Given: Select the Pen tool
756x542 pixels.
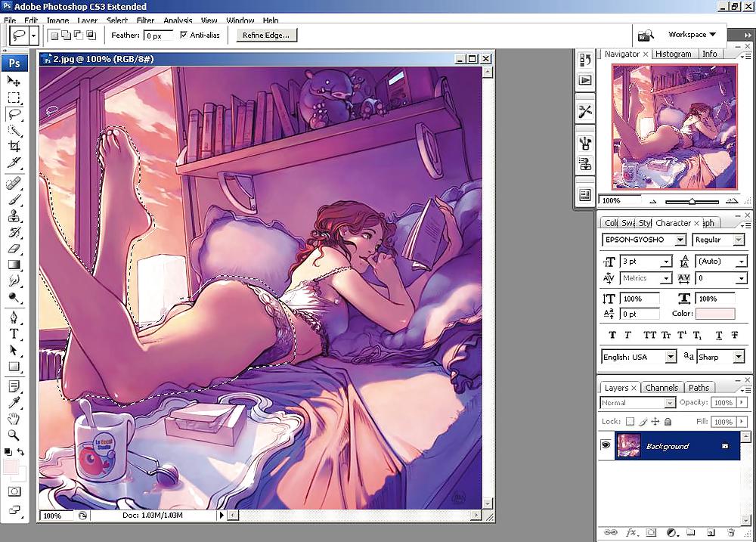Looking at the screenshot, I should click(14, 317).
